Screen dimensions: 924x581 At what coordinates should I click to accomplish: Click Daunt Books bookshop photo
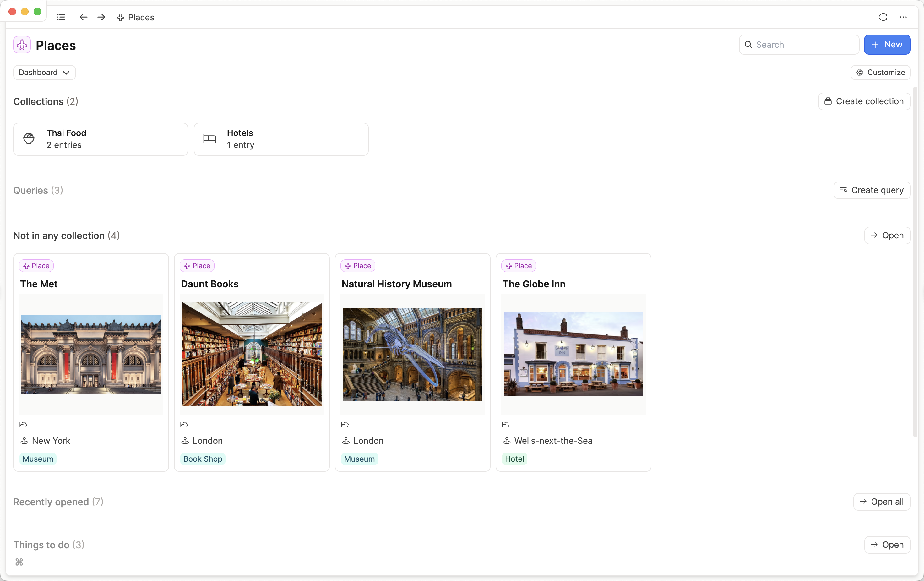tap(252, 354)
